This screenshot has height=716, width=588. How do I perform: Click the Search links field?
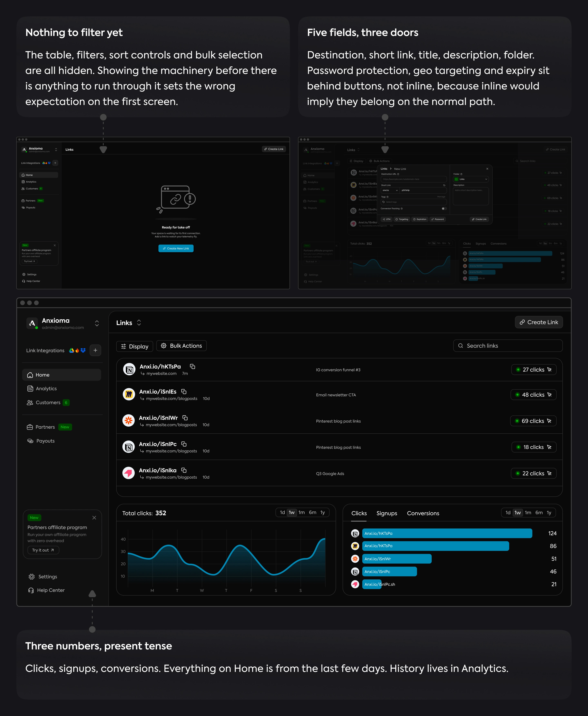508,346
